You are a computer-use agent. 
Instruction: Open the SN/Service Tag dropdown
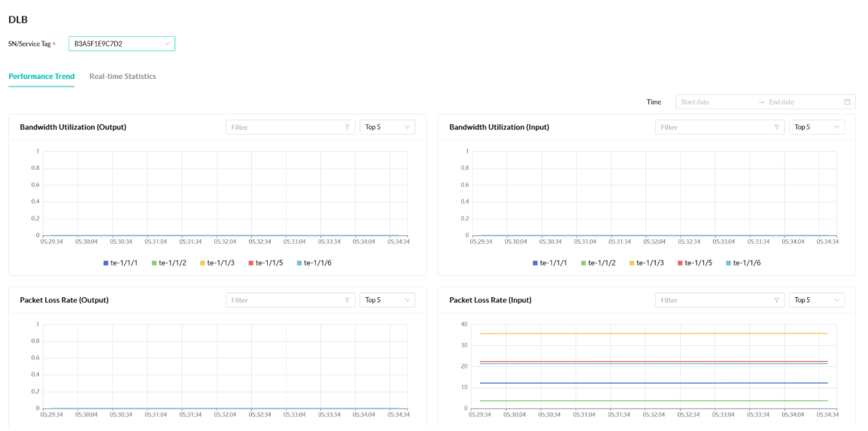tap(121, 44)
